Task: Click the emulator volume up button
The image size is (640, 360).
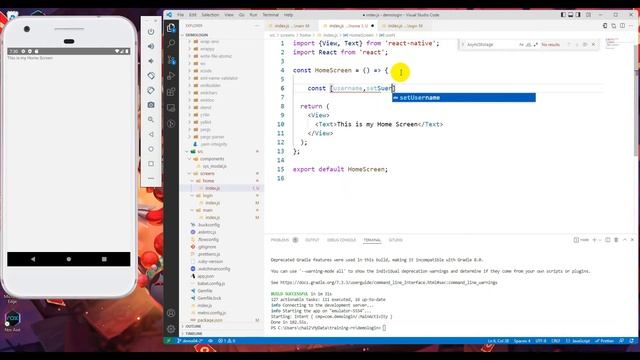Action: [x=151, y=46]
